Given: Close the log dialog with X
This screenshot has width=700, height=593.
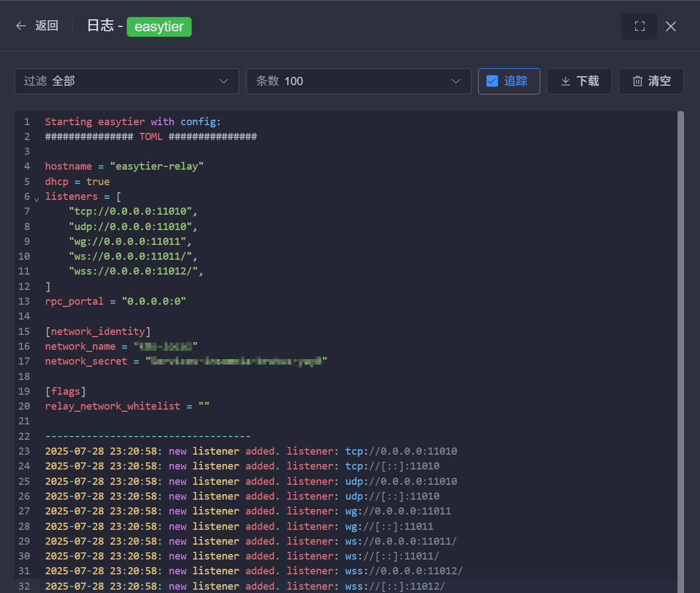Looking at the screenshot, I should click(x=670, y=26).
